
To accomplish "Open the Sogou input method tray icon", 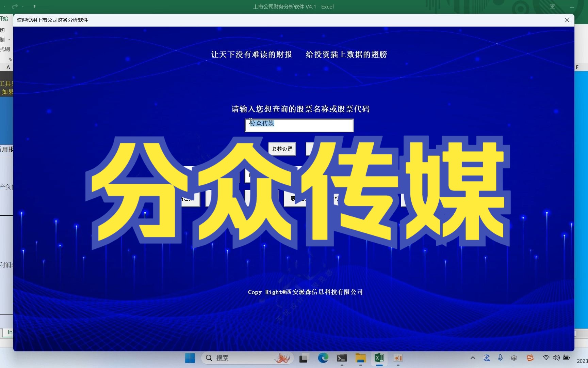I will tap(530, 358).
